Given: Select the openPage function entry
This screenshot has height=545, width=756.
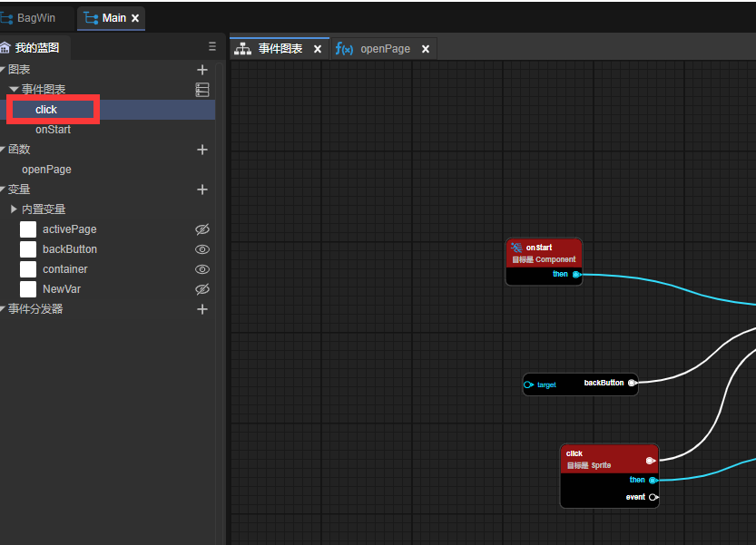Looking at the screenshot, I should [46, 170].
